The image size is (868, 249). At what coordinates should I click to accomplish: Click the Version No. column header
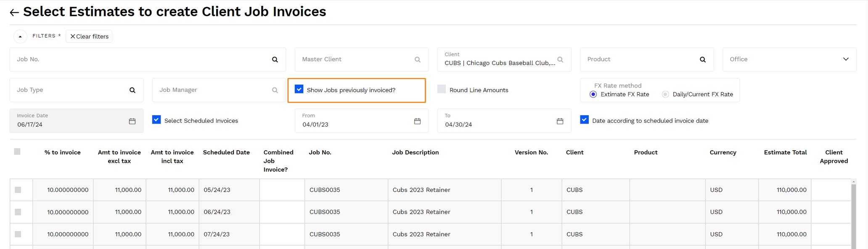(531, 152)
